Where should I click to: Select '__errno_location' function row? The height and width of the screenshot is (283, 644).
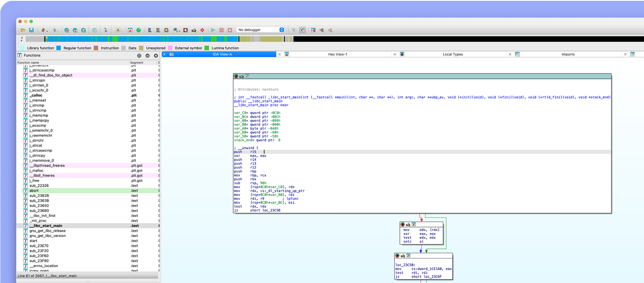pyautogui.click(x=88, y=266)
